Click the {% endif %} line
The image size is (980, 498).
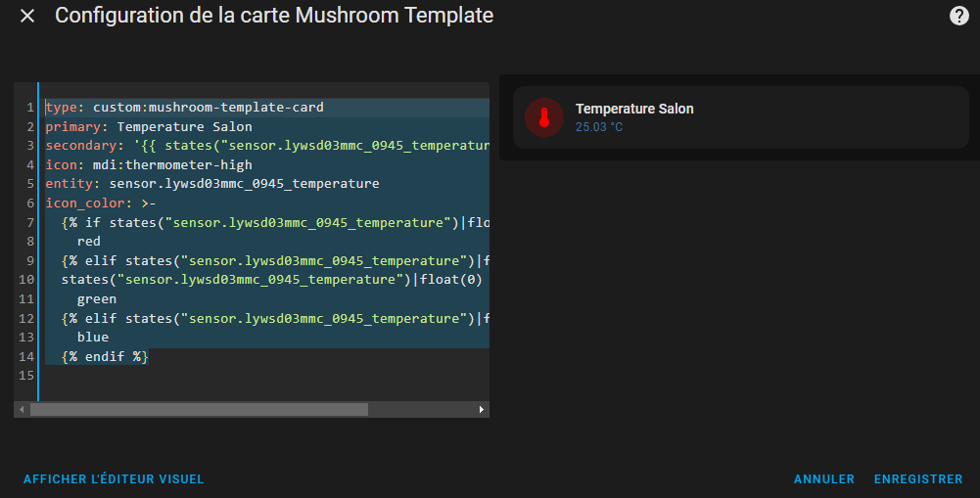[105, 357]
